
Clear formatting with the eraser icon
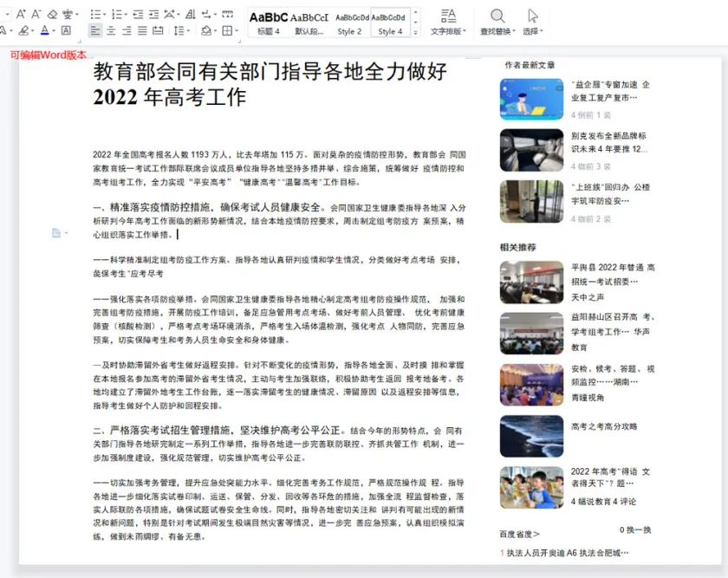(x=53, y=13)
